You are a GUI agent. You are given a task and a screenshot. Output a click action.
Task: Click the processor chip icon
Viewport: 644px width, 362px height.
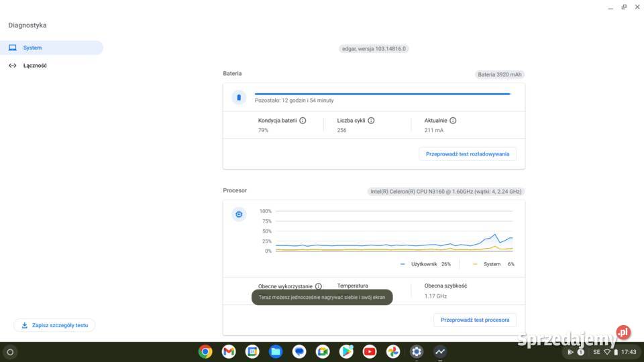tap(239, 215)
